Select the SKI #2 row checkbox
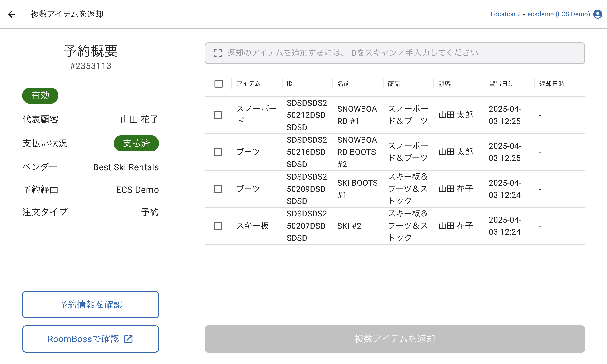This screenshot has height=364, width=607. click(218, 226)
